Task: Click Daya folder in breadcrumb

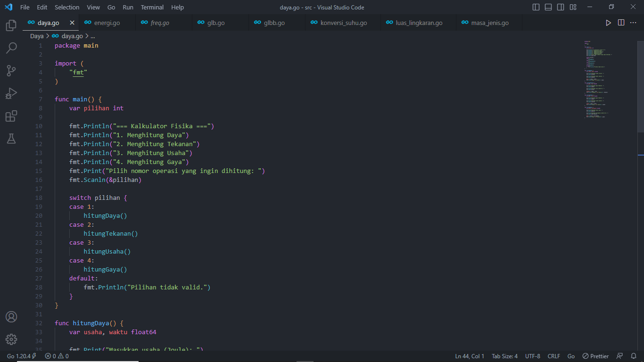Action: (37, 36)
